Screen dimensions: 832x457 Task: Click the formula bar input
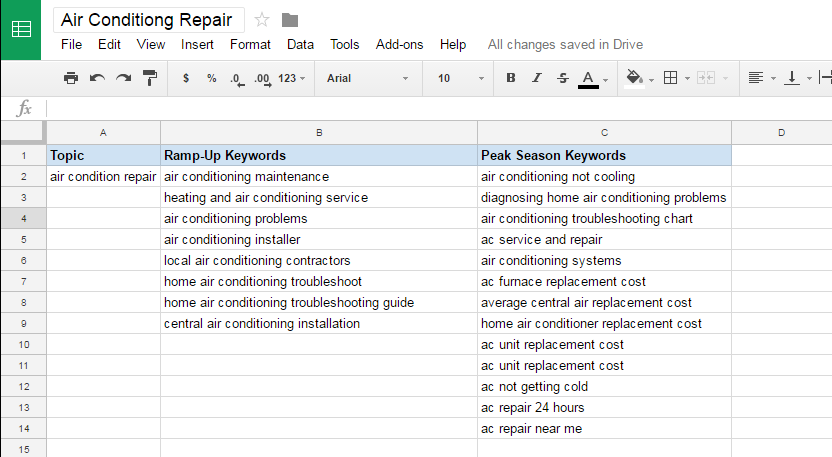coord(439,109)
